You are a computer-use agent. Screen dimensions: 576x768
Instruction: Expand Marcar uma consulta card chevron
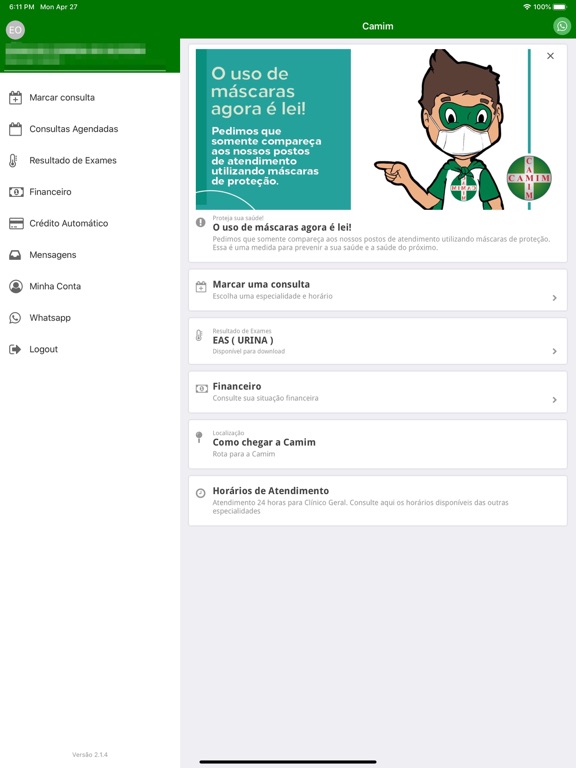tap(554, 298)
